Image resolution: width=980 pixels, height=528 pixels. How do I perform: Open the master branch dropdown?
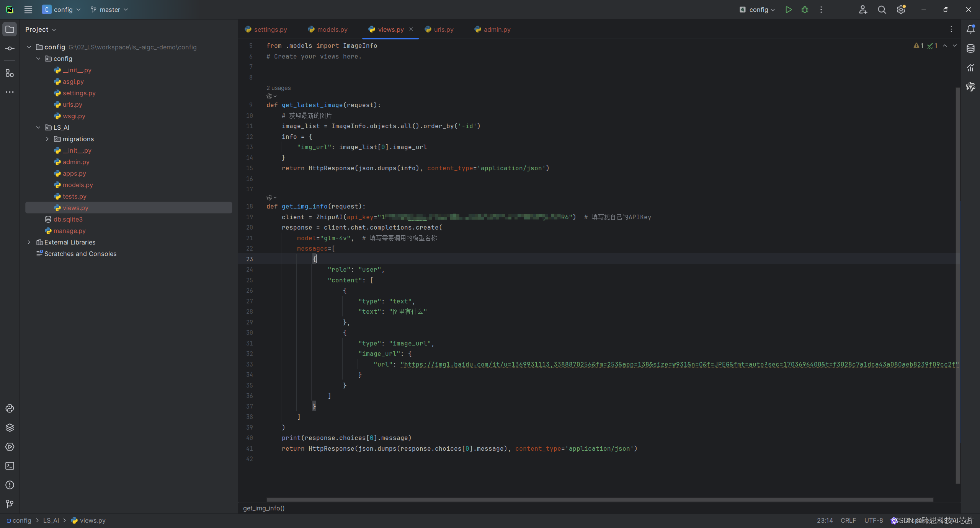[x=109, y=10]
